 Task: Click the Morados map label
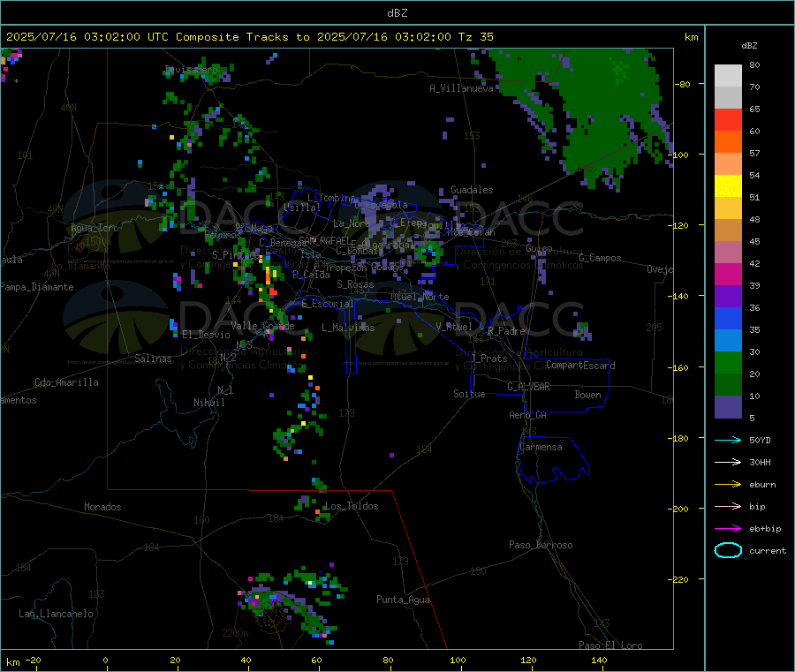[x=102, y=507]
